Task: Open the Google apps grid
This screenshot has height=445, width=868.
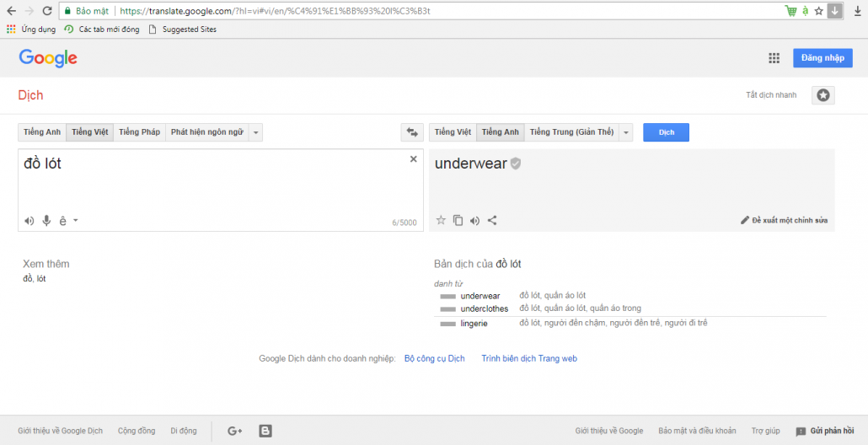Action: coord(774,58)
